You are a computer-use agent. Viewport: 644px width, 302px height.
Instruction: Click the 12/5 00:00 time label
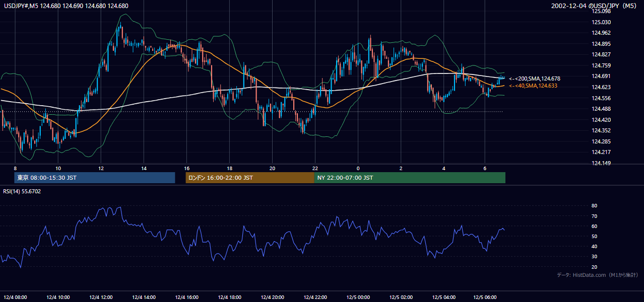click(x=358, y=297)
